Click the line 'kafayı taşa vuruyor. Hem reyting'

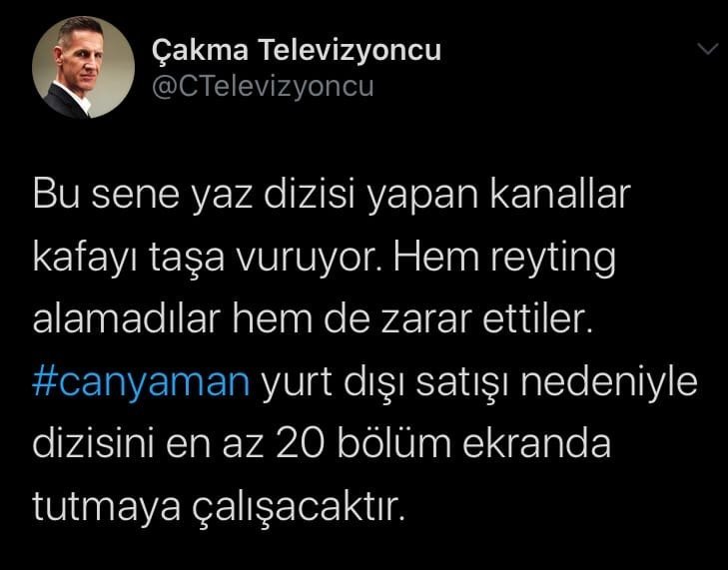pyautogui.click(x=325, y=259)
